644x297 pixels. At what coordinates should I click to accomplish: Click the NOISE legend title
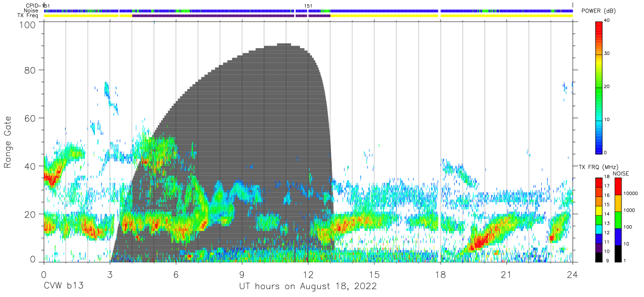click(620, 173)
